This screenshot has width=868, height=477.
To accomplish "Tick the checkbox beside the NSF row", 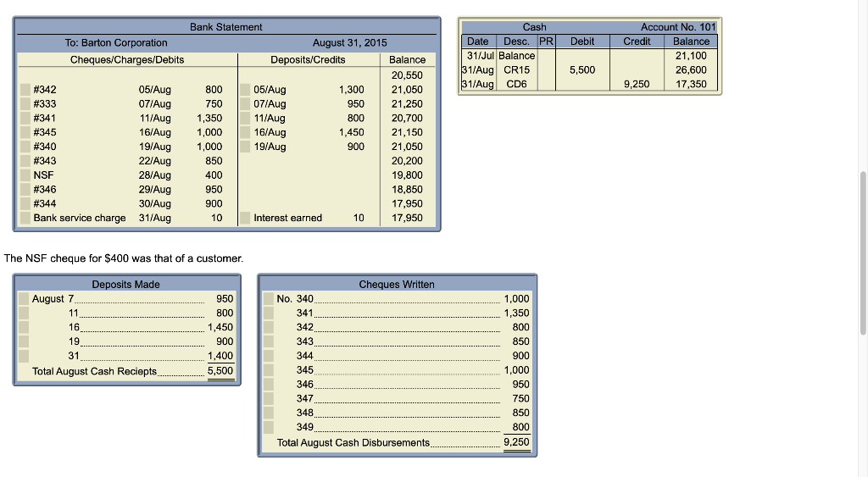I will pyautogui.click(x=25, y=175).
